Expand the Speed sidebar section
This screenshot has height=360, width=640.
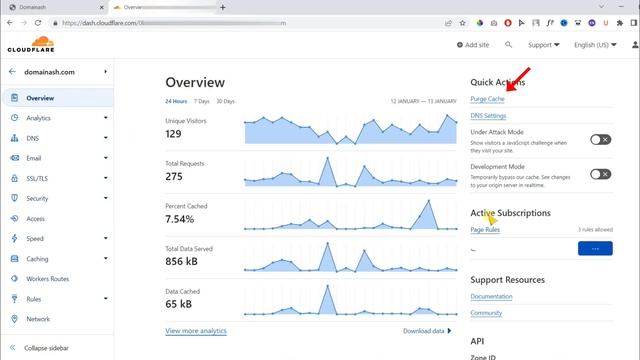coord(106,238)
